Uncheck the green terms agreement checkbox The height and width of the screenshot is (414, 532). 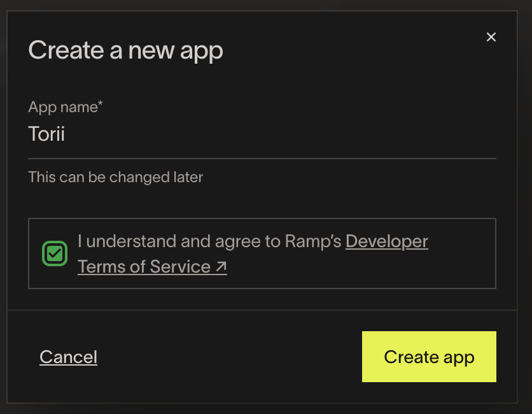(x=55, y=253)
